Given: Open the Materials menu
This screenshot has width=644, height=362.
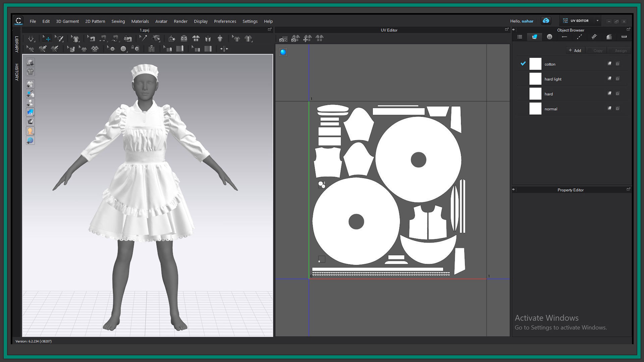Looking at the screenshot, I should (140, 21).
